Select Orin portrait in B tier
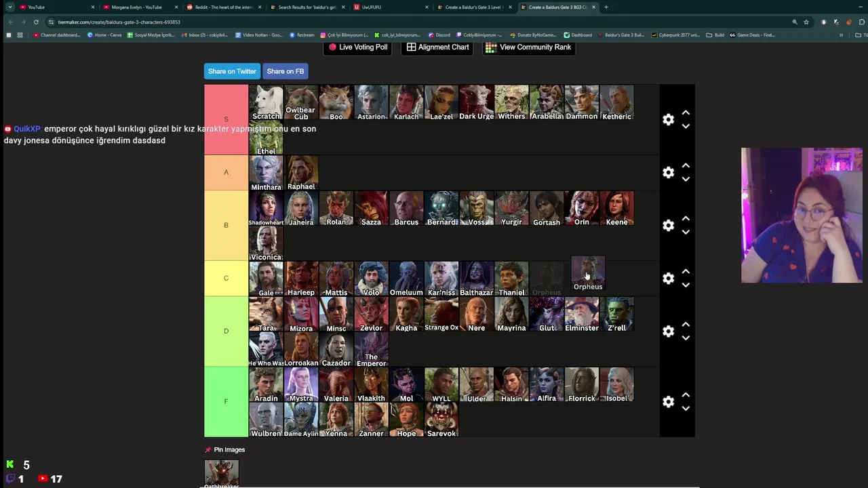Screen dimensions: 868x488 click(x=582, y=208)
